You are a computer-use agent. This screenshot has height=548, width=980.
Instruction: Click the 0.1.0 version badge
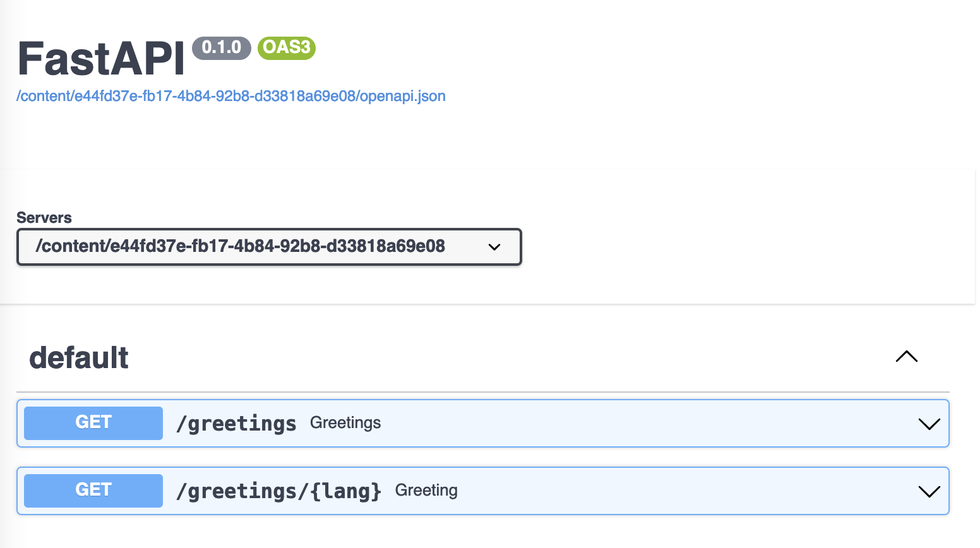click(x=222, y=47)
